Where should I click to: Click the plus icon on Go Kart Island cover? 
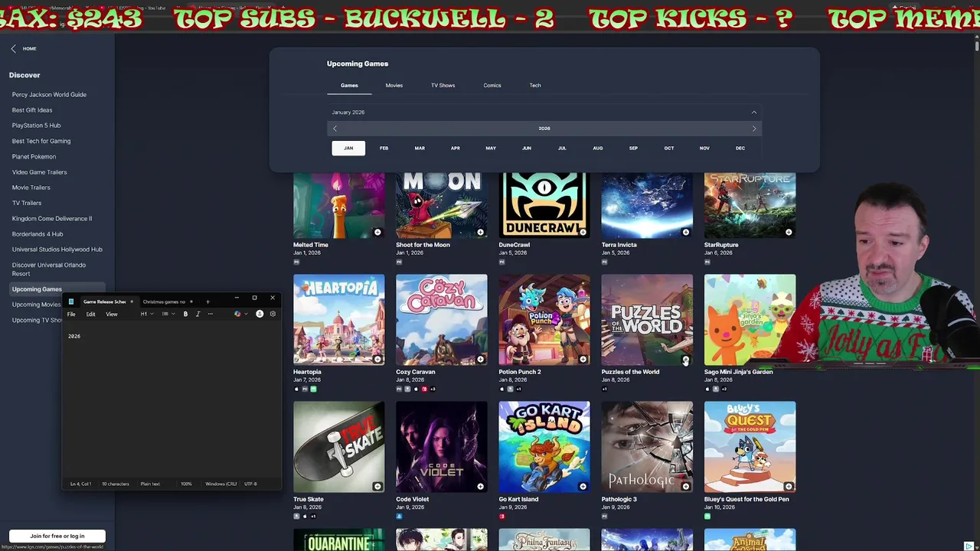pyautogui.click(x=583, y=486)
